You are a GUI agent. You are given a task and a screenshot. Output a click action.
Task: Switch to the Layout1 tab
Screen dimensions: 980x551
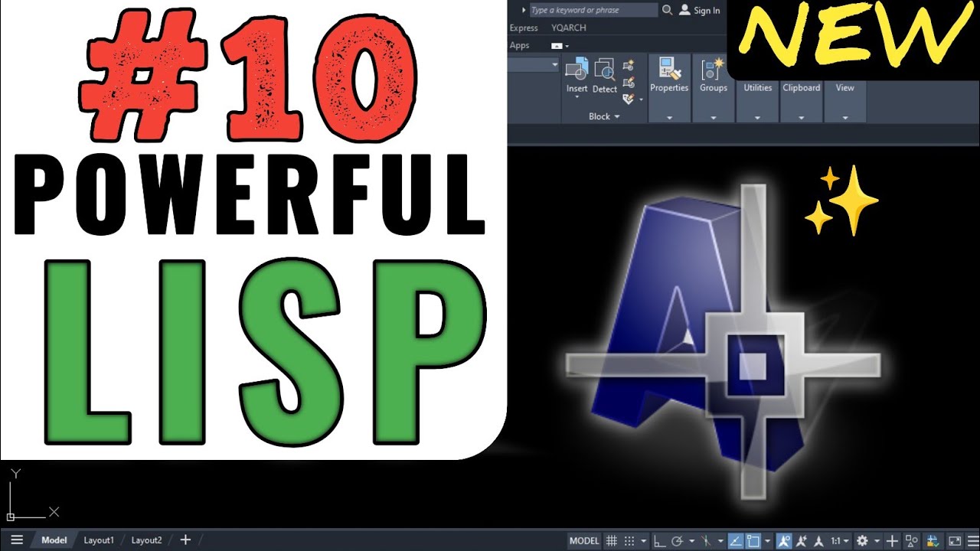(x=99, y=540)
